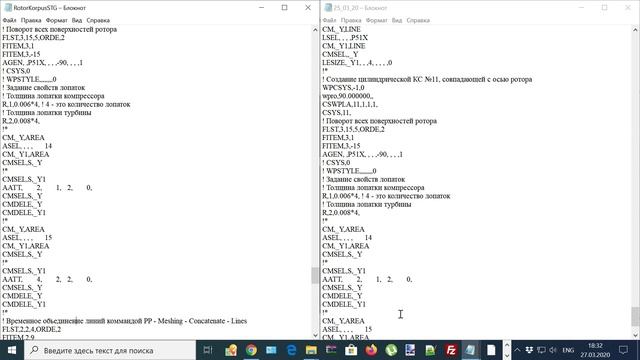
Task: Open the blank document taskbar icon
Action: tap(491, 350)
